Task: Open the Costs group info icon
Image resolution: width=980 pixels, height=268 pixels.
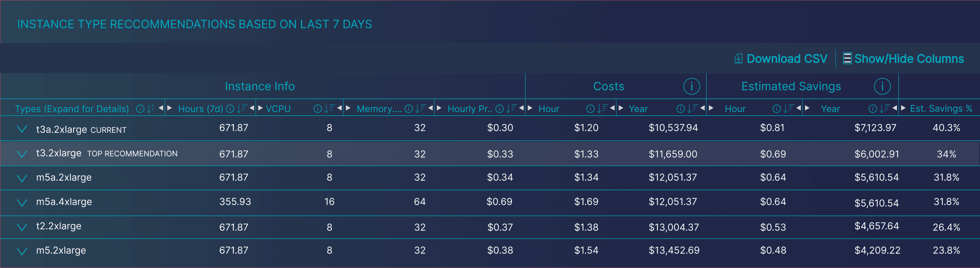Action: [x=692, y=86]
